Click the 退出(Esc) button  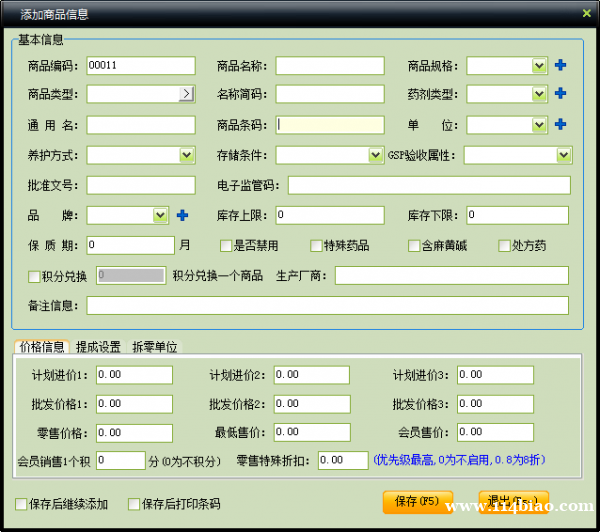(x=514, y=502)
